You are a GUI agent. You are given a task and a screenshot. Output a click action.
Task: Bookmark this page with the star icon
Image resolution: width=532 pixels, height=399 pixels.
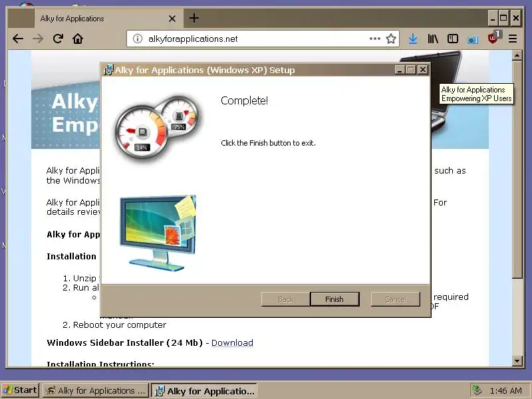click(x=391, y=39)
